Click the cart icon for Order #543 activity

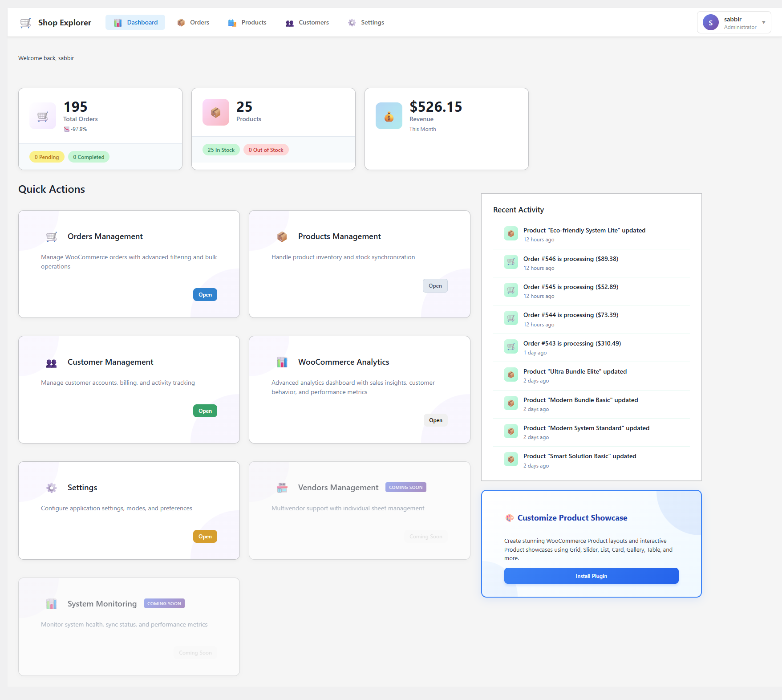click(511, 346)
